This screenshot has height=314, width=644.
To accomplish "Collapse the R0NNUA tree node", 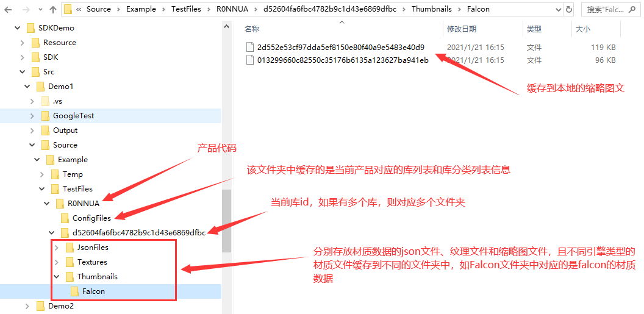I will (x=47, y=203).
